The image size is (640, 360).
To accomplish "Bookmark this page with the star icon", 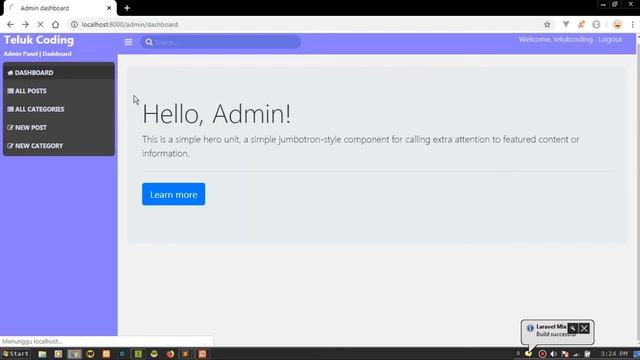I will tap(547, 24).
